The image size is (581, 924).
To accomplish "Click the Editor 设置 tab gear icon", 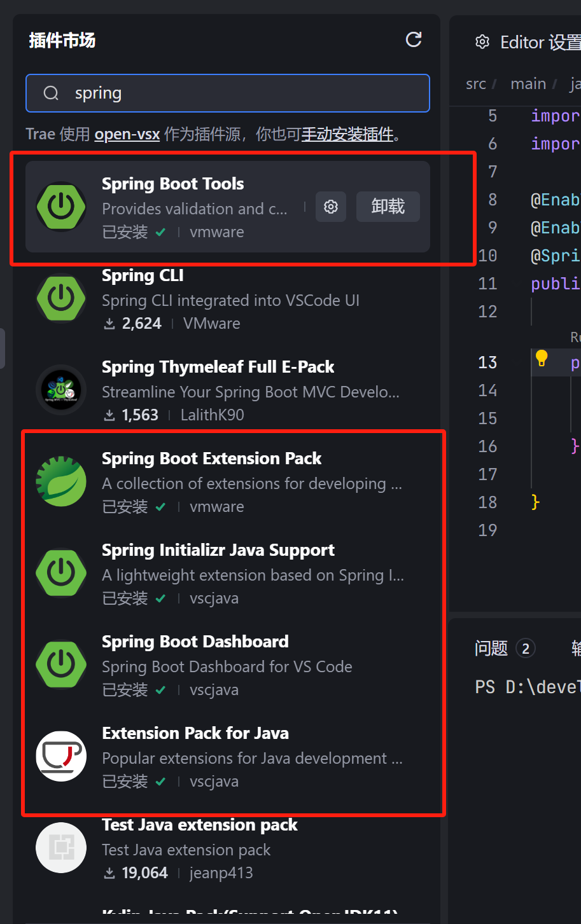I will click(482, 42).
